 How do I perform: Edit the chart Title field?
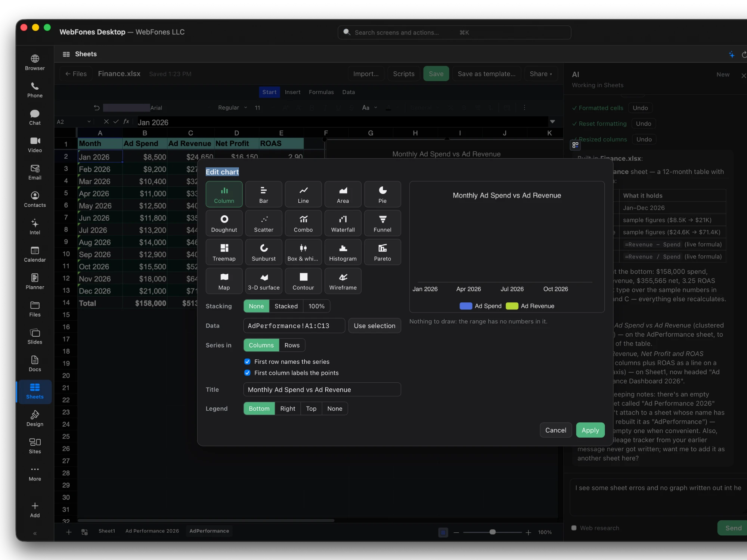(x=322, y=389)
